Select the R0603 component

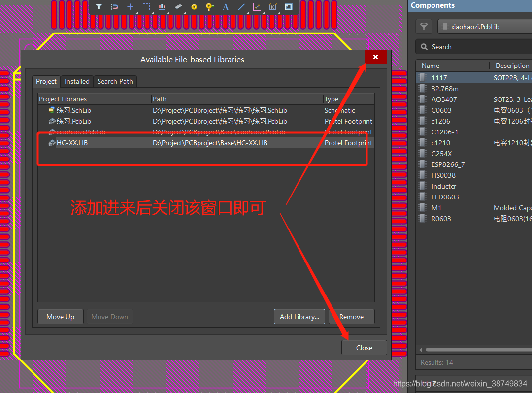point(474,219)
